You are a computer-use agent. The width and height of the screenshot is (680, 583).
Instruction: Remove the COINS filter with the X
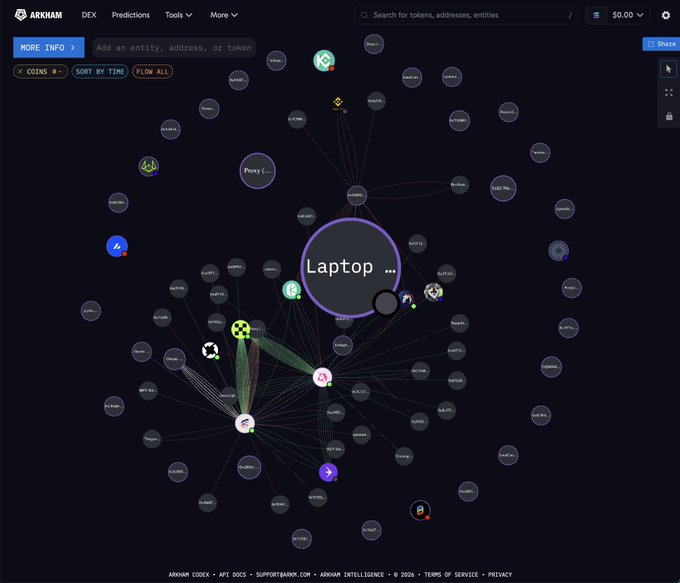[x=20, y=72]
